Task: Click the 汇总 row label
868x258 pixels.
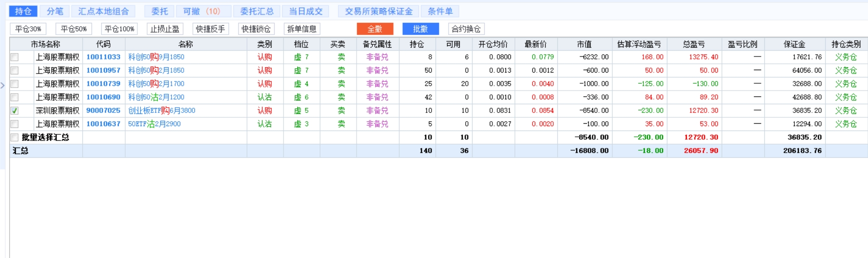Action: click(x=20, y=151)
